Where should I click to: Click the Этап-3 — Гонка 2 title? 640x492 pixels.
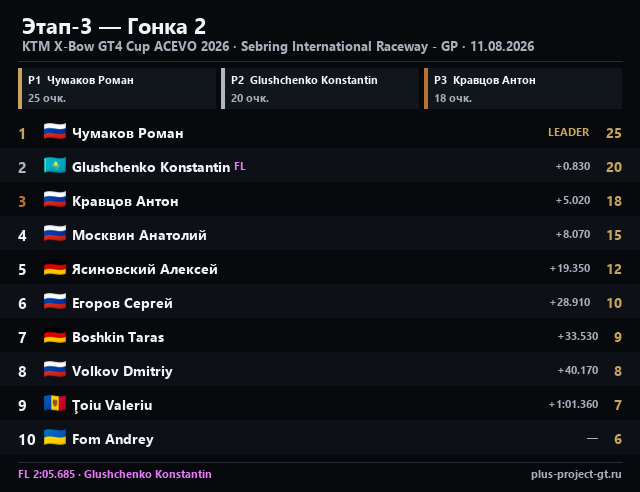pyautogui.click(x=114, y=27)
